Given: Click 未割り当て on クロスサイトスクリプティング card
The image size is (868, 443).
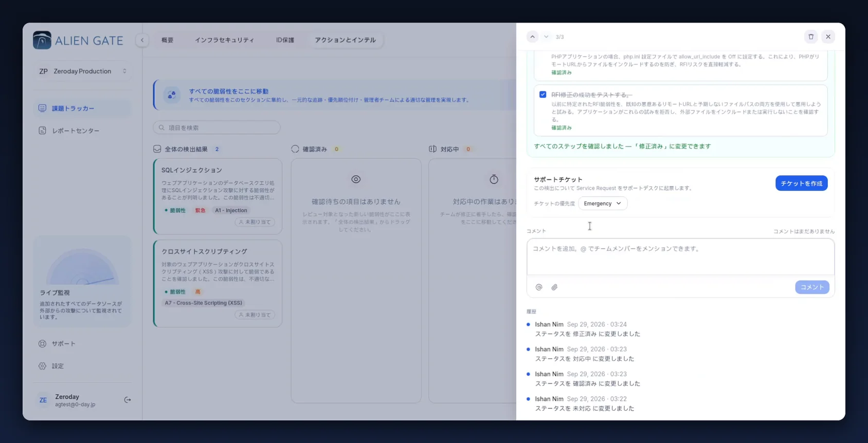Looking at the screenshot, I should click(255, 315).
